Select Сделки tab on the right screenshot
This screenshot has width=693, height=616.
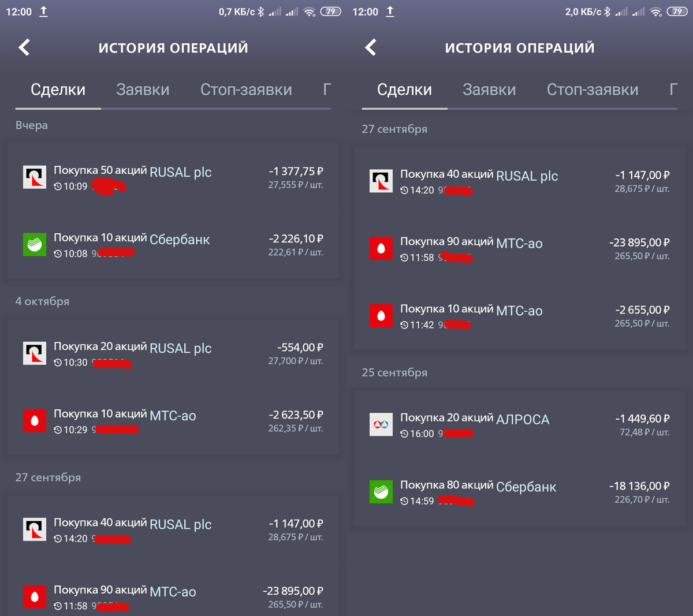click(x=404, y=89)
